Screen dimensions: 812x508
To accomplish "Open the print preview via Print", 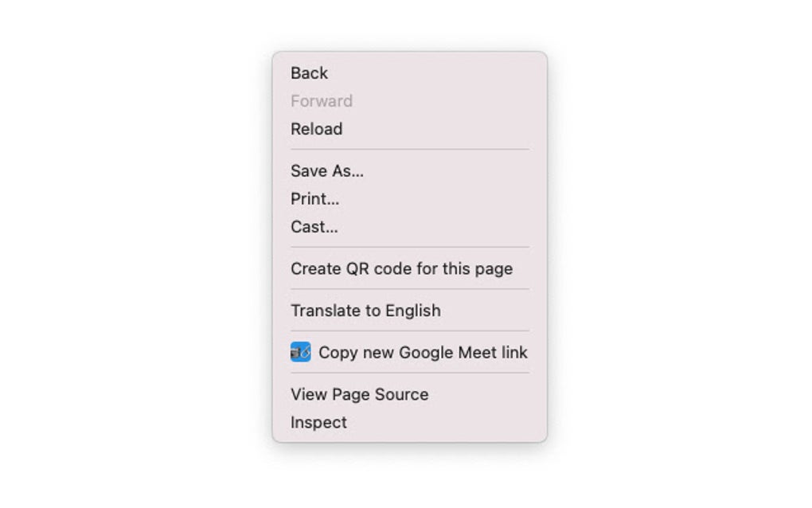I will coord(314,198).
